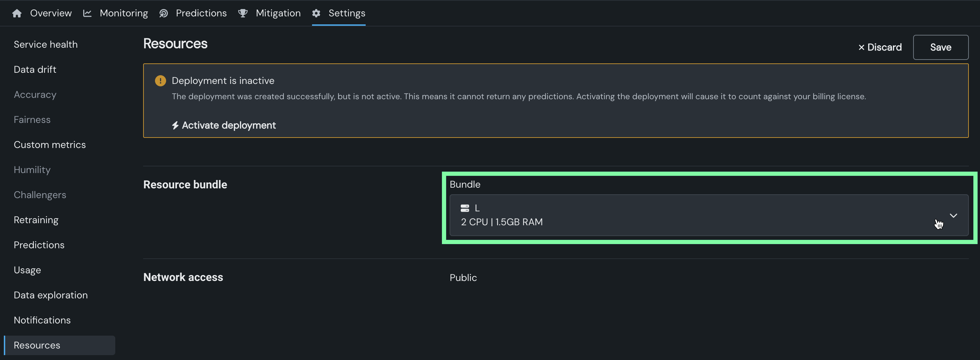
Task: Expand the Bundle dropdown chevron
Action: tap(953, 216)
